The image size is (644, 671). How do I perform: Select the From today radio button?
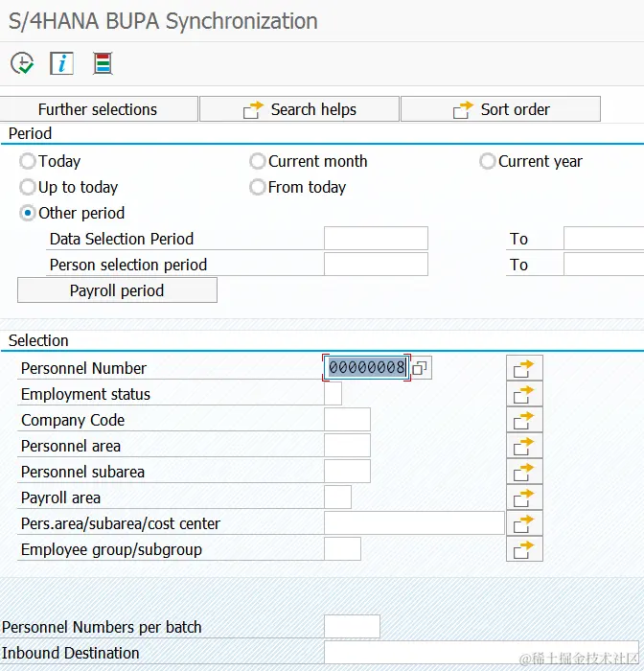click(x=258, y=187)
